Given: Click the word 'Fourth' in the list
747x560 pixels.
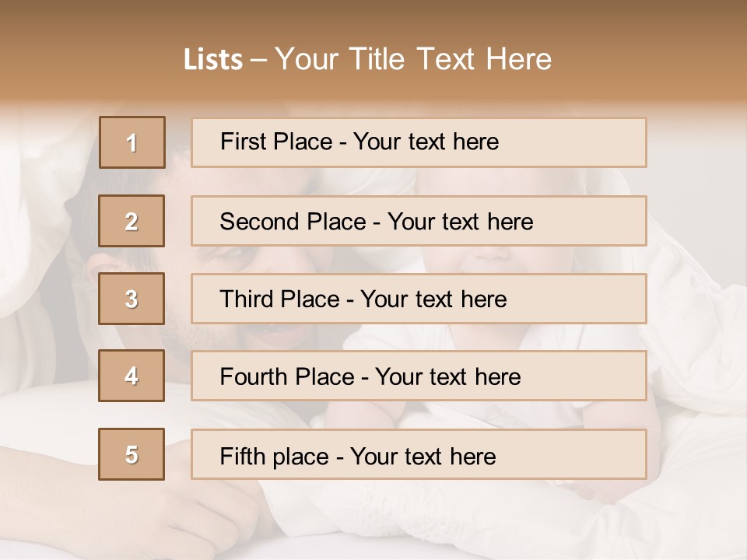Looking at the screenshot, I should pos(254,376).
